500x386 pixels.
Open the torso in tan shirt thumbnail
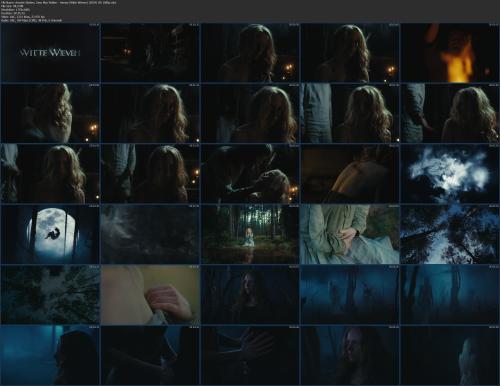[x=350, y=173]
